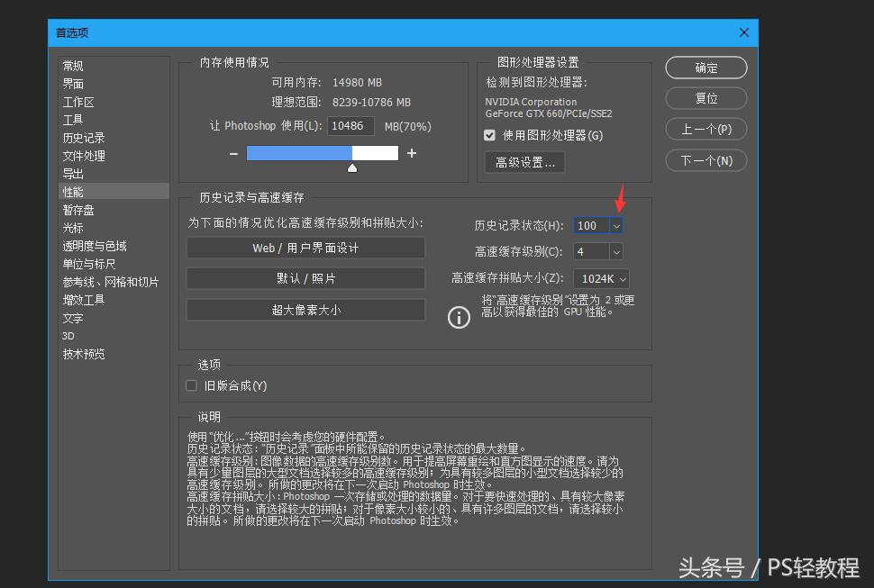Click the info icon beside the GPU performance tip
Screen dimensions: 874x588
[460, 317]
